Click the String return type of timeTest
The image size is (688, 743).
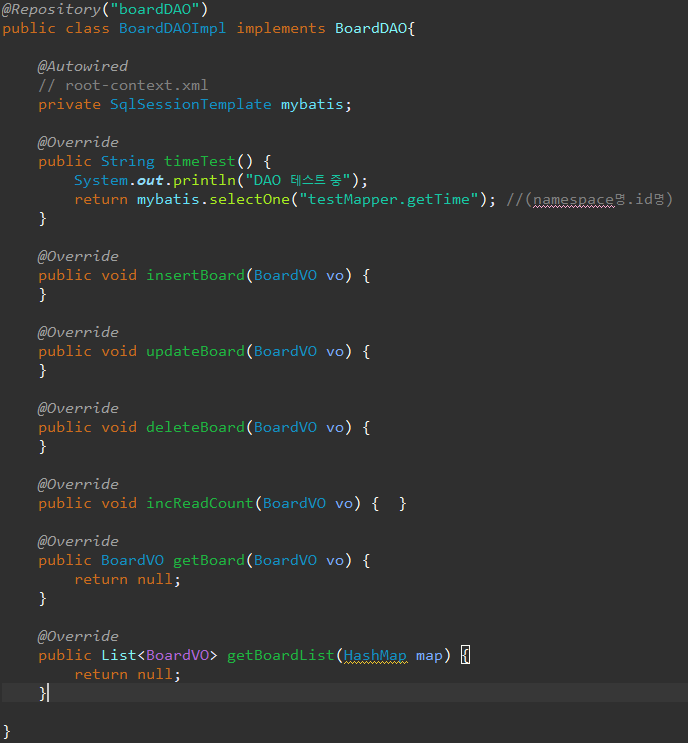coord(127,162)
